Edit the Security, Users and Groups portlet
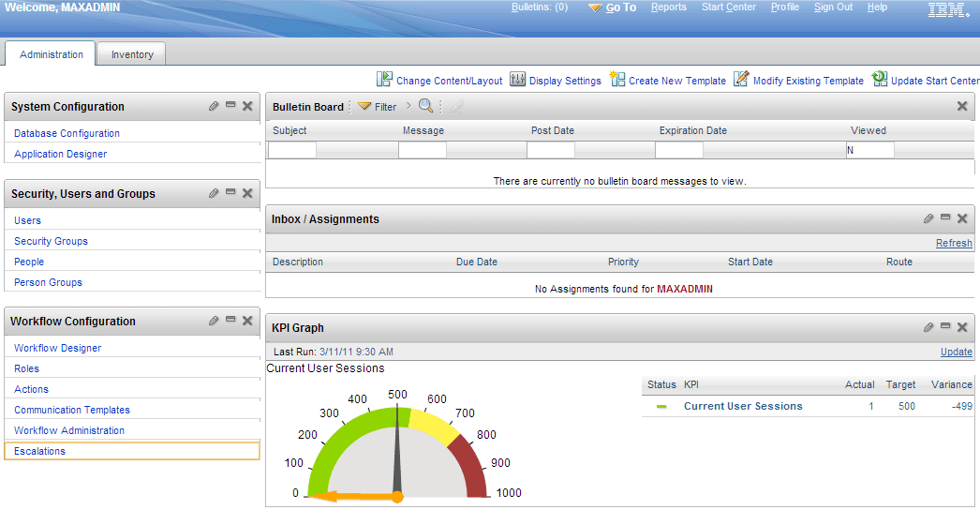Viewport: 980px width, 510px height. coord(214,193)
